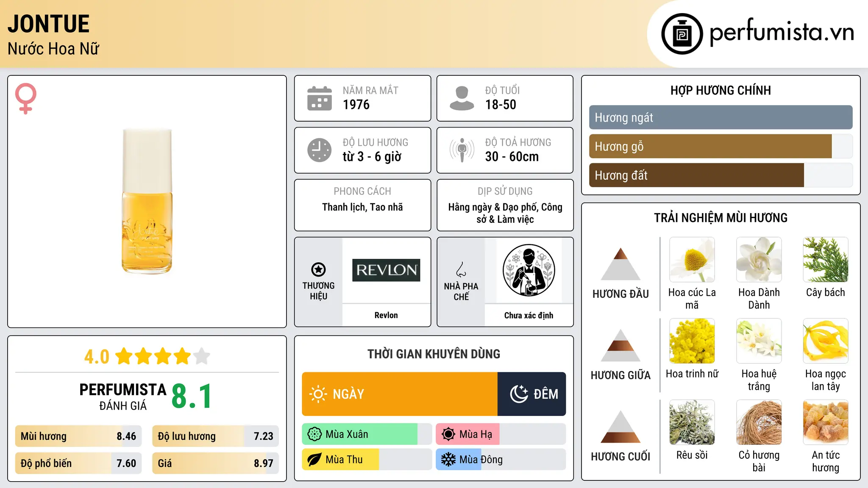Open the Jontue perfume bottle image
The image size is (868, 488).
(147, 201)
